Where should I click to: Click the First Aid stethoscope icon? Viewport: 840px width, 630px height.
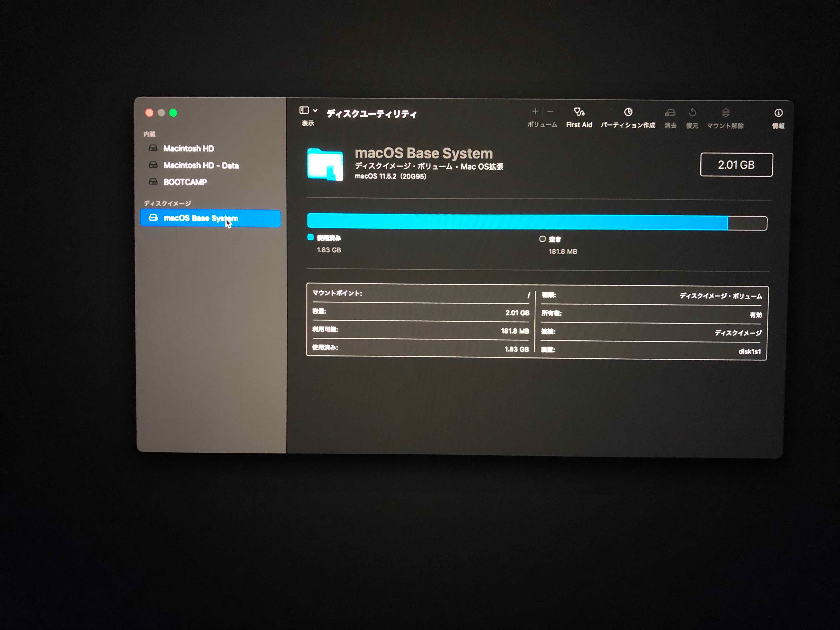[x=579, y=112]
